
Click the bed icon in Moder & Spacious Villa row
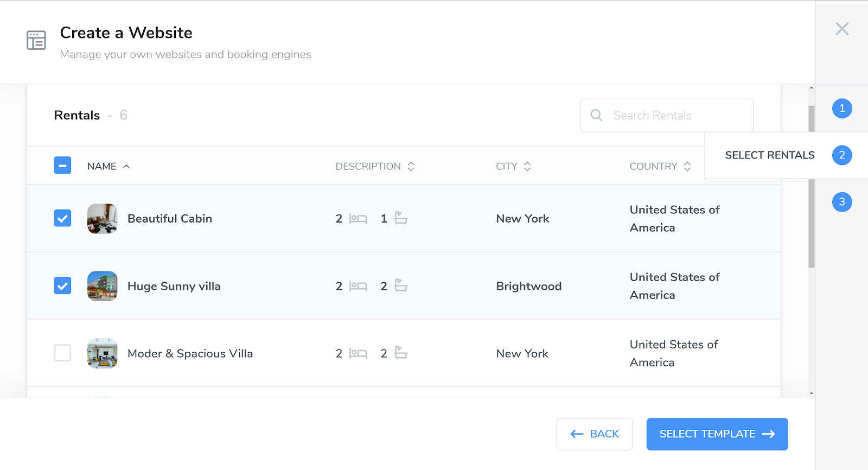(x=358, y=353)
